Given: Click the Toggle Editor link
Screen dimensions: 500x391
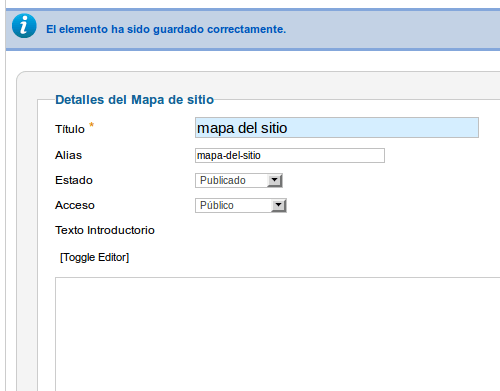Looking at the screenshot, I should pos(94,257).
